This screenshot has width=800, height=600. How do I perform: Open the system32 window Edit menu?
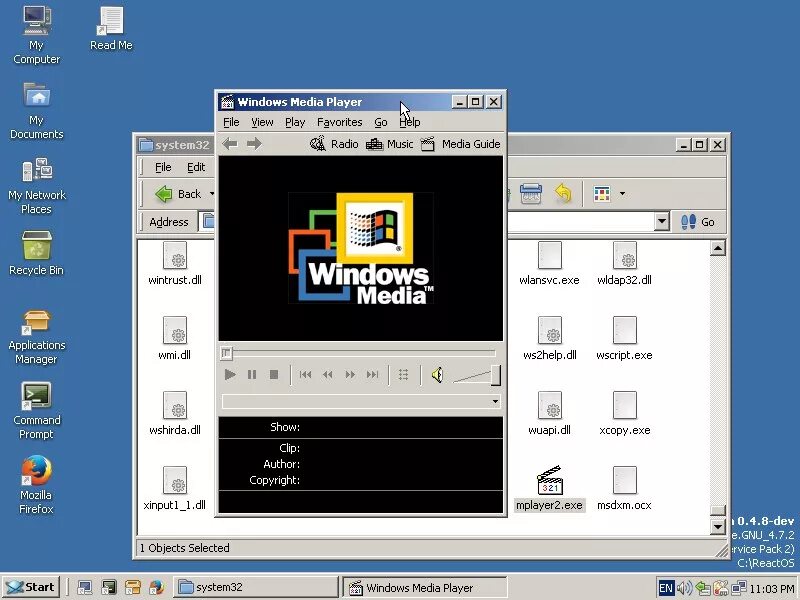point(196,167)
